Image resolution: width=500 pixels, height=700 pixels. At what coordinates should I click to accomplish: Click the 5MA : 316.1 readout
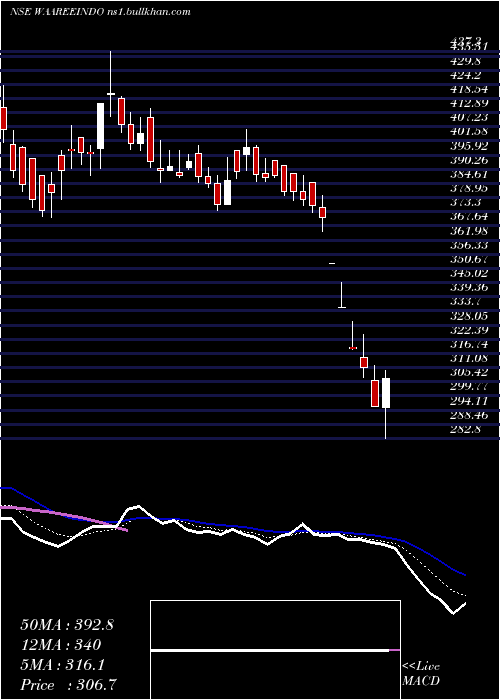pyautogui.click(x=62, y=665)
